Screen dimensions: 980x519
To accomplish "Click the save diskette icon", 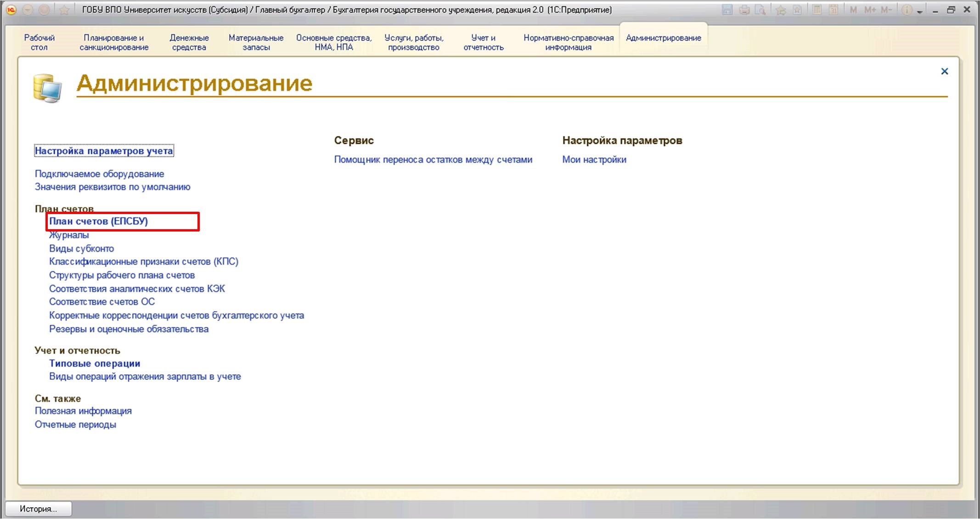I will (x=727, y=10).
